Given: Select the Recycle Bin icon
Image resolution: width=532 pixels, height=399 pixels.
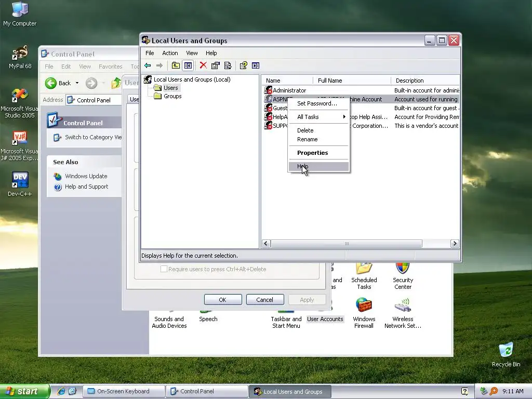Looking at the screenshot, I should [x=506, y=354].
